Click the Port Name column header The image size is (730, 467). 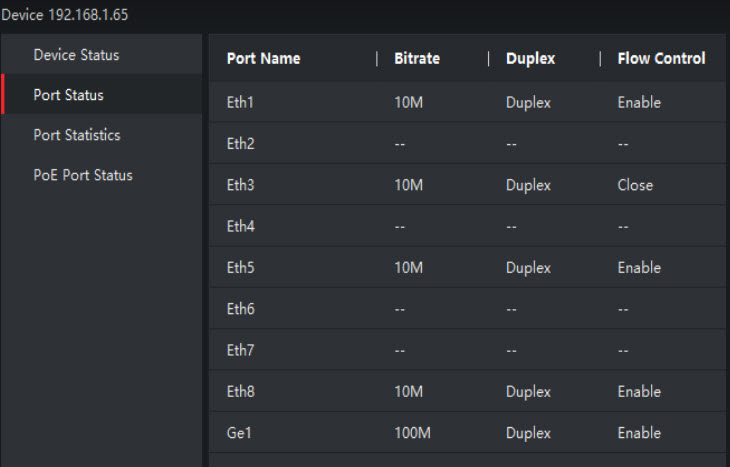click(263, 59)
